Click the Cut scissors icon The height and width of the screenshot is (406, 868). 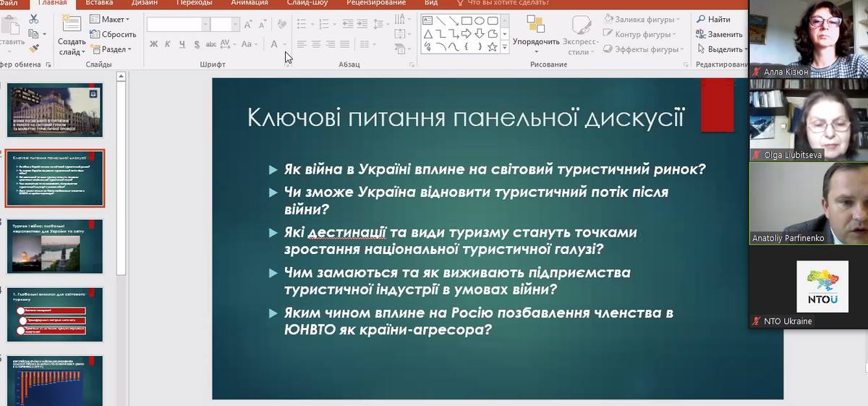tap(34, 19)
